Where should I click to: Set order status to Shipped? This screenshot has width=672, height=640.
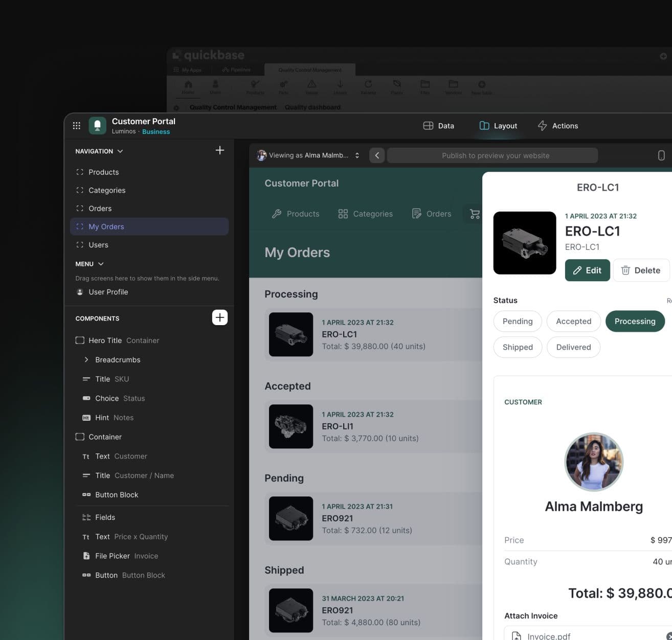point(518,347)
